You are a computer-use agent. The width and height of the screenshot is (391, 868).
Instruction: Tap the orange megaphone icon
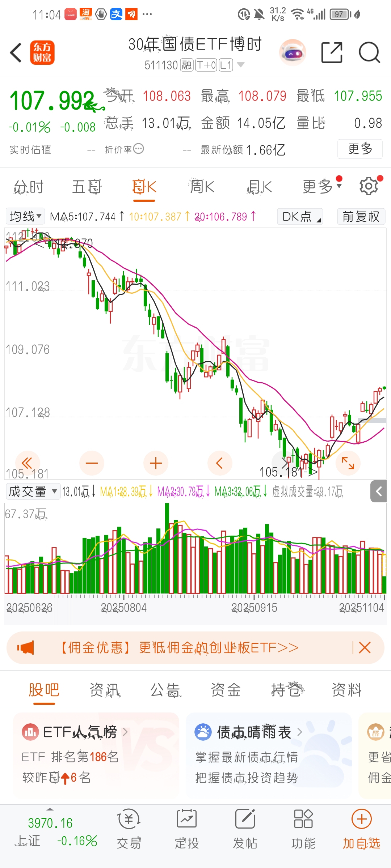(26, 648)
